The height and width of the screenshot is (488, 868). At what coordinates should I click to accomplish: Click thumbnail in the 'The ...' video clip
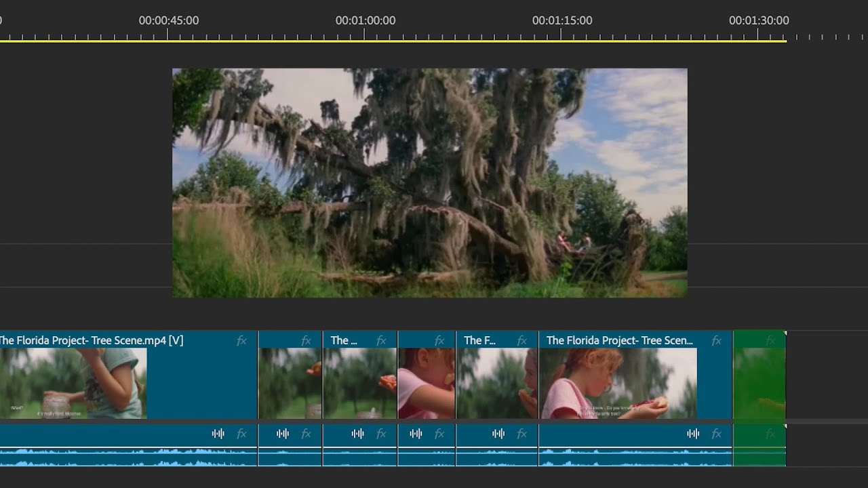click(x=360, y=384)
